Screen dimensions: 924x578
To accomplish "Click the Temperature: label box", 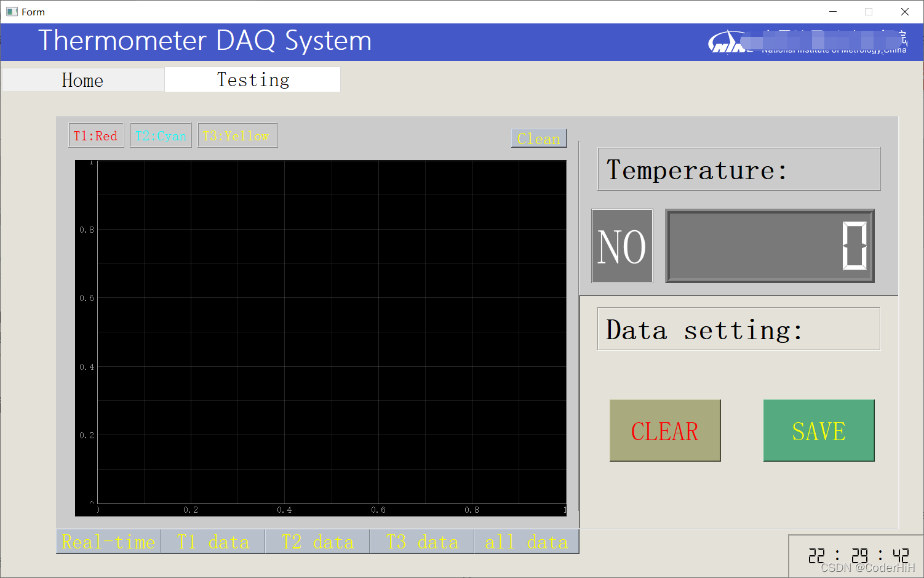I will click(x=739, y=169).
